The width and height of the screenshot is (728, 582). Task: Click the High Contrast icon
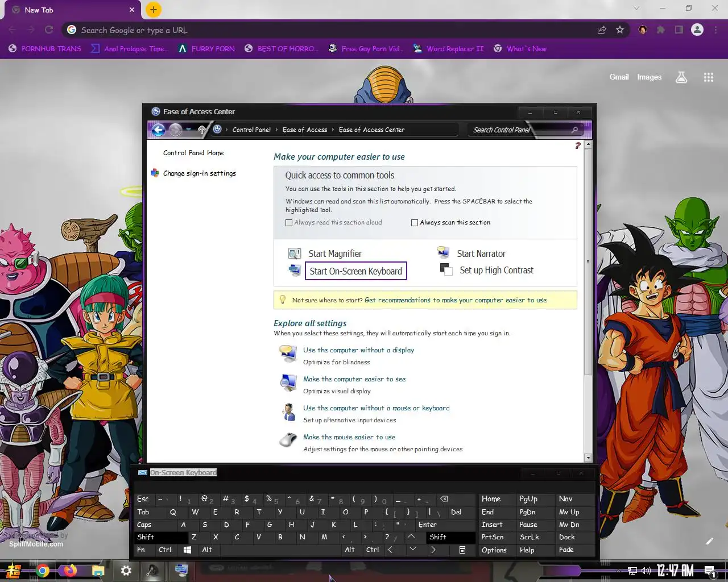pos(445,269)
